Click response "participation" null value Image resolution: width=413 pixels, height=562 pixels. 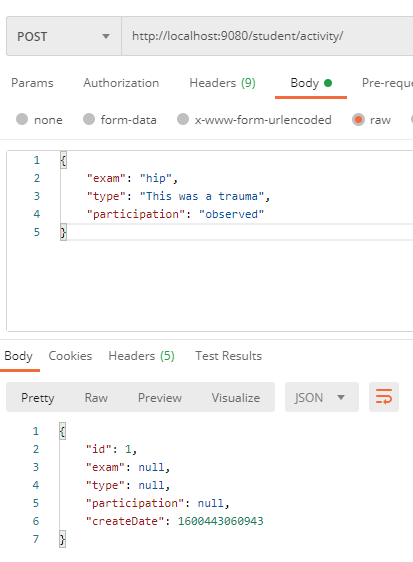click(x=211, y=503)
